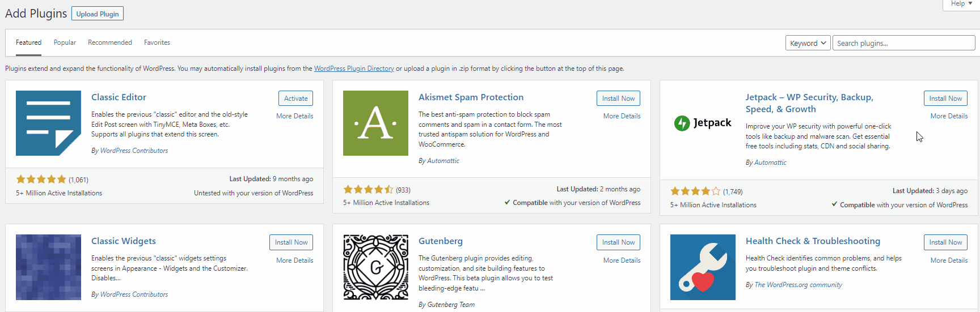Open WordPress Contributors author link under Classic Editor

[x=134, y=151]
